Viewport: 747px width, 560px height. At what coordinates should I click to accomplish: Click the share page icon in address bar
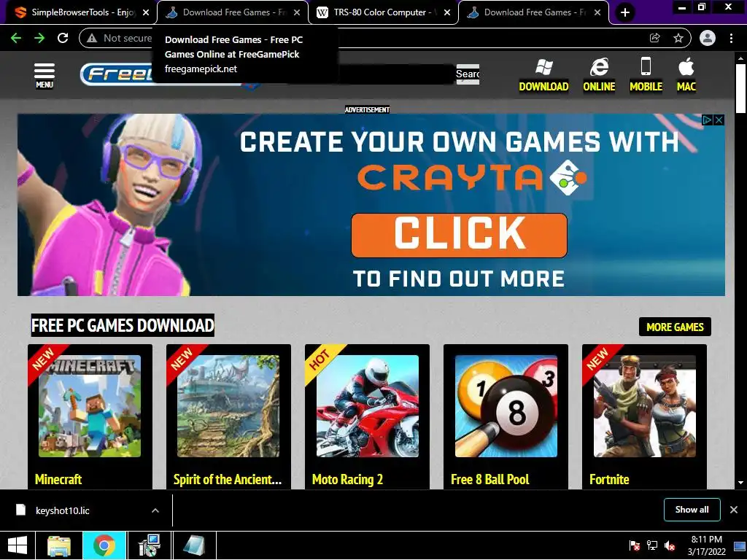pyautogui.click(x=655, y=38)
